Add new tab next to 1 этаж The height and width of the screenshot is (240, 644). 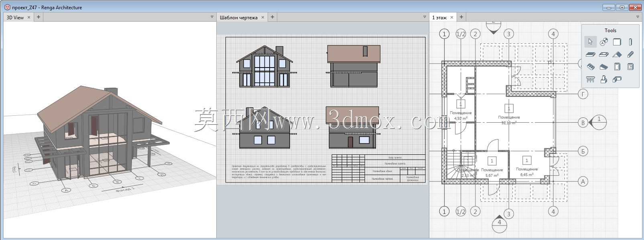pos(461,17)
